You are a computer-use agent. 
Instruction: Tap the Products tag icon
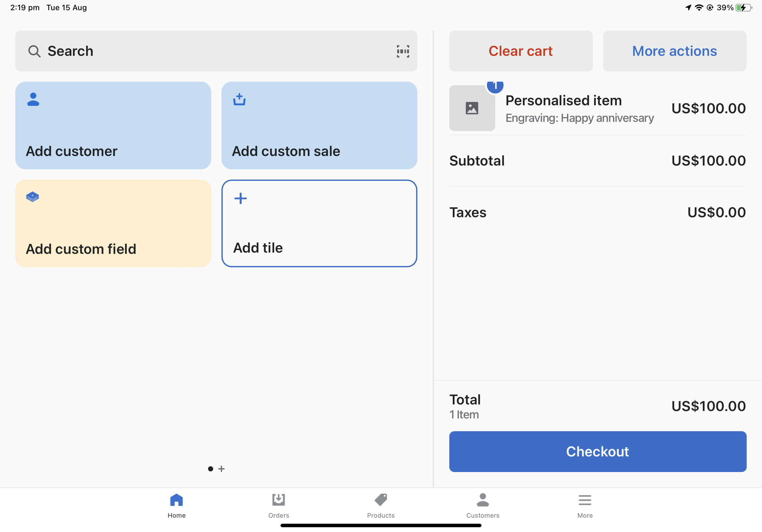point(380,499)
